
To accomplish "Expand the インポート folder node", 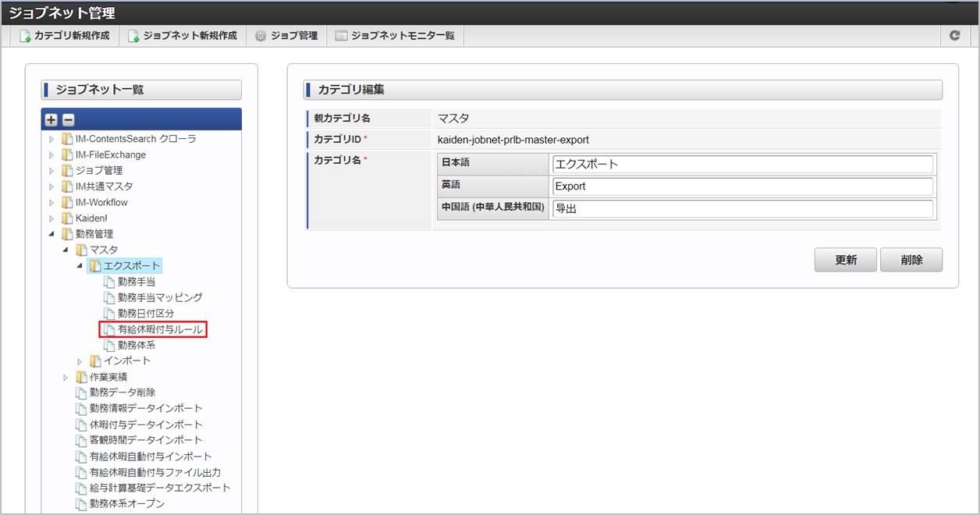I will 80,361.
